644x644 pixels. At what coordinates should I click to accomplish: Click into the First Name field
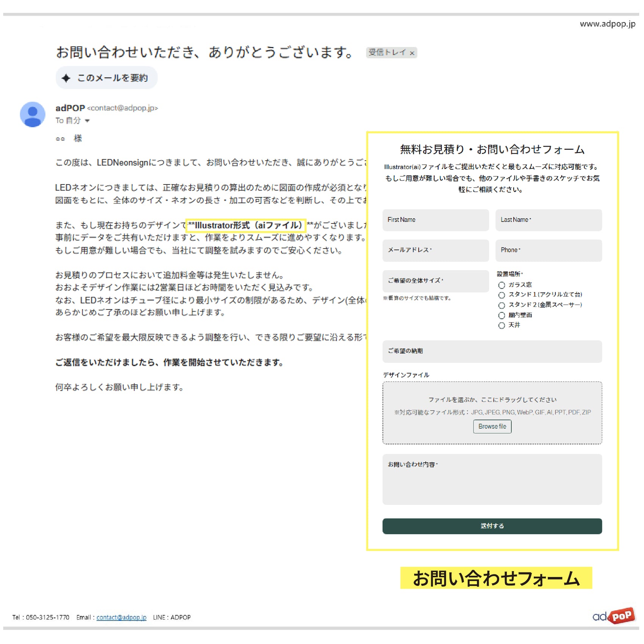(435, 220)
